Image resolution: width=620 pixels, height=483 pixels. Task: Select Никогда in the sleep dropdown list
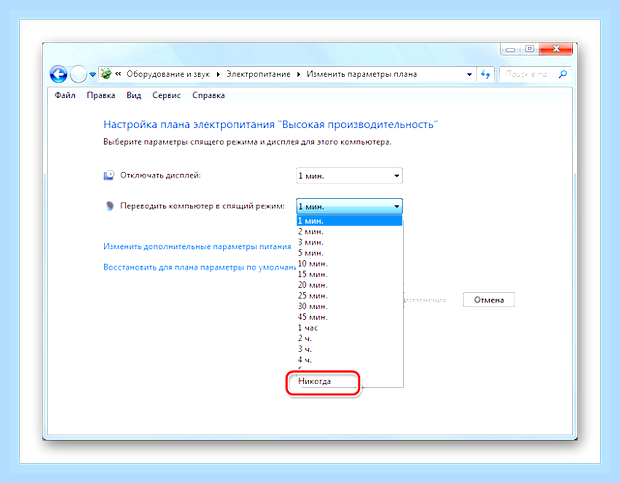[x=314, y=381]
